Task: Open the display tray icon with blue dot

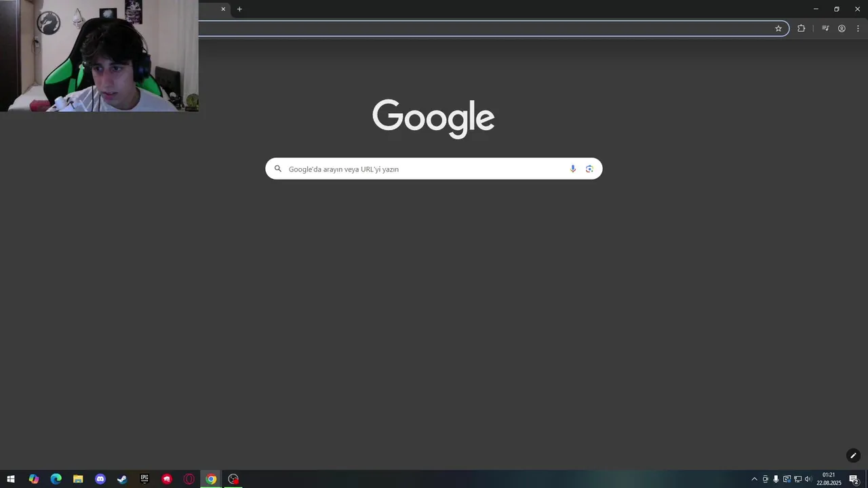Action: [787, 479]
